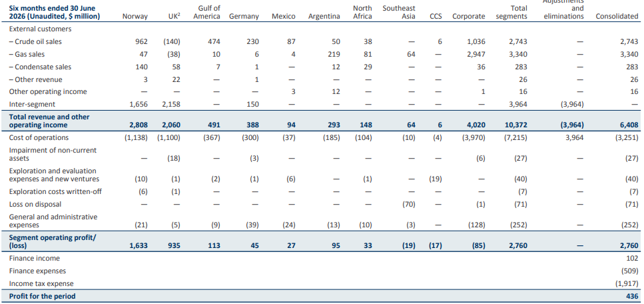Select Norway inter-segment value 1,656
The height and width of the screenshot is (304, 644).
(x=139, y=105)
